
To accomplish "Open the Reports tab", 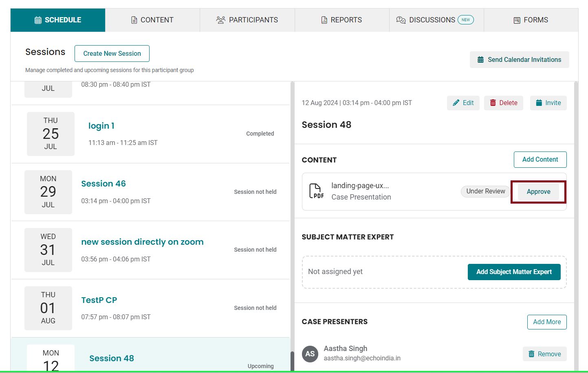I will [342, 20].
